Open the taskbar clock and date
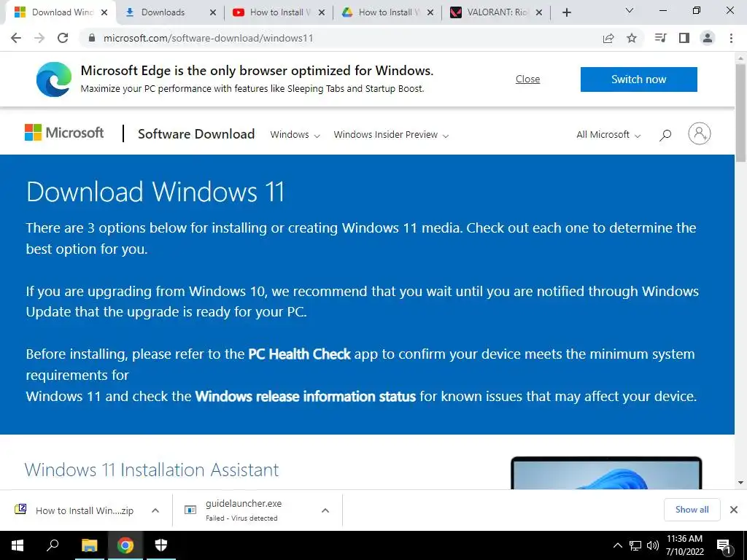The height and width of the screenshot is (560, 747). (x=684, y=545)
